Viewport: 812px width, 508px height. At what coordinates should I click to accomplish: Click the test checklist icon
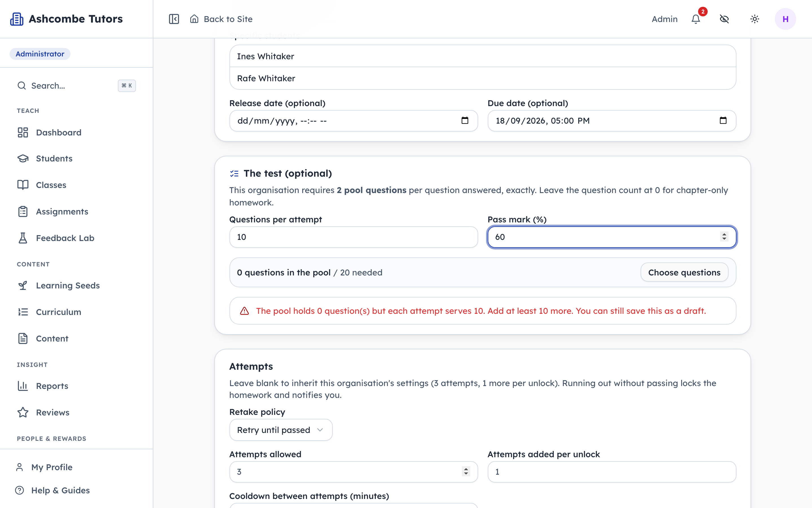[x=234, y=173]
